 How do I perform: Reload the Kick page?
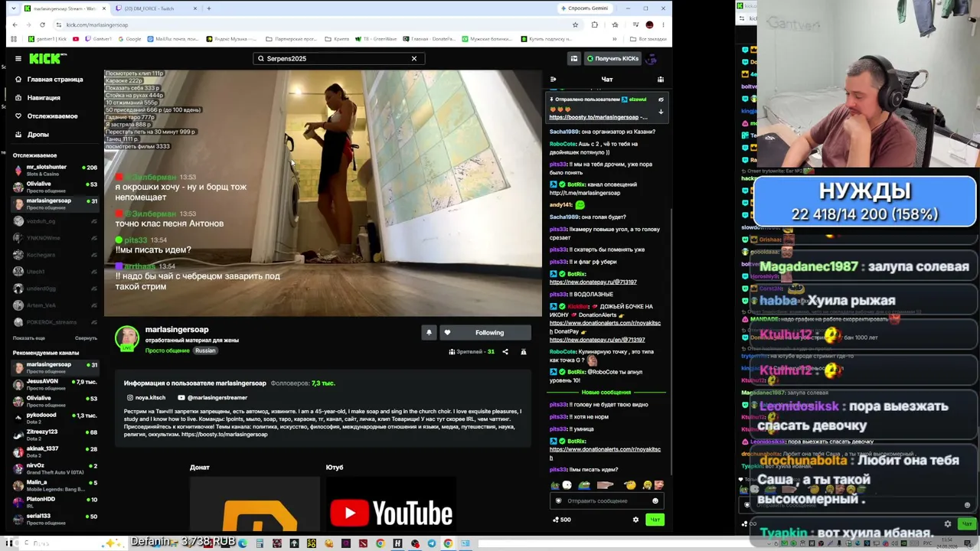pos(42,24)
